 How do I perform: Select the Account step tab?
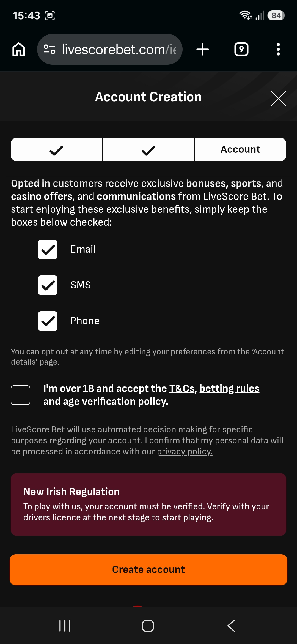click(241, 149)
